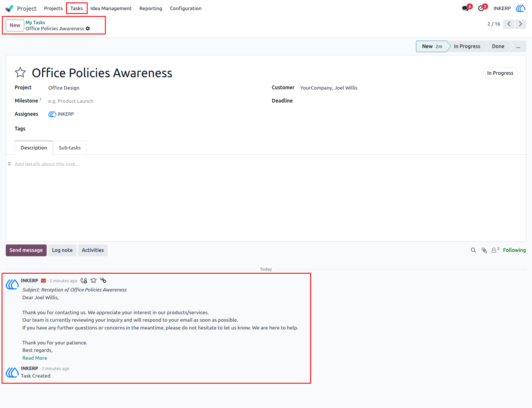Click the Log note button
Viewport: 532px width, 408px height.
pyautogui.click(x=62, y=250)
